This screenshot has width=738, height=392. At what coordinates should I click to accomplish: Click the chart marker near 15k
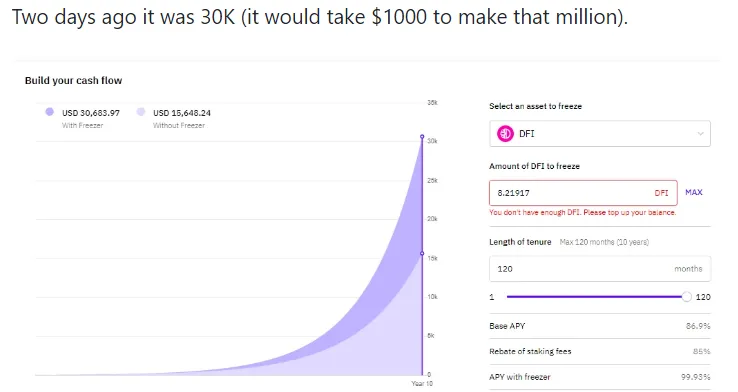click(x=422, y=254)
